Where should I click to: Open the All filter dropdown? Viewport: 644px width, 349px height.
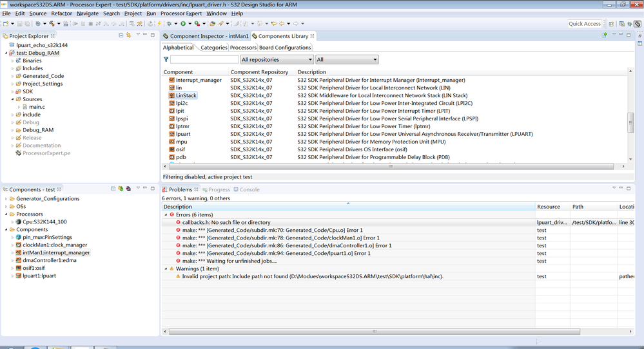click(347, 59)
